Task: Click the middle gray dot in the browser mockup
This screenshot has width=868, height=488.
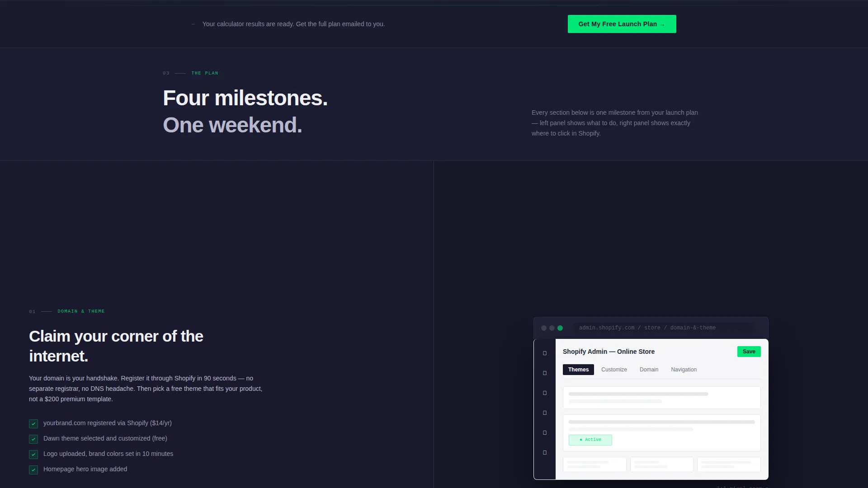Action: [x=552, y=328]
